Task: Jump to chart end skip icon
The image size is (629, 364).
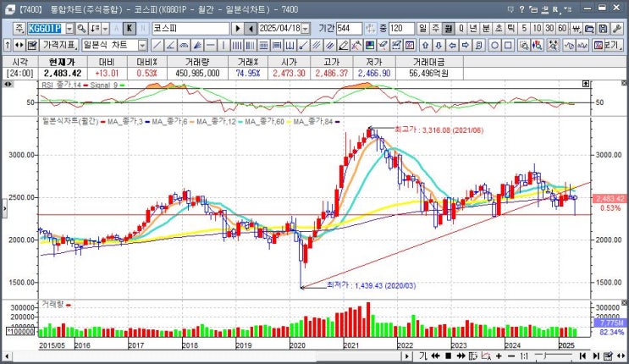Action: [x=596, y=356]
